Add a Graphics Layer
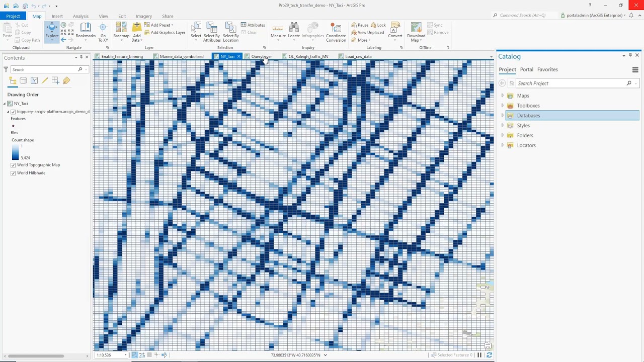This screenshot has width=644, height=362. (x=165, y=33)
